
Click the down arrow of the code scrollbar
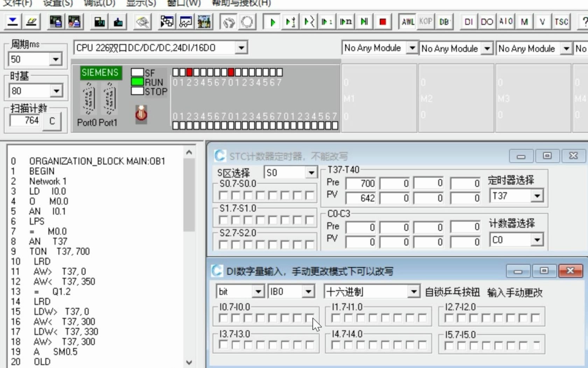189,363
